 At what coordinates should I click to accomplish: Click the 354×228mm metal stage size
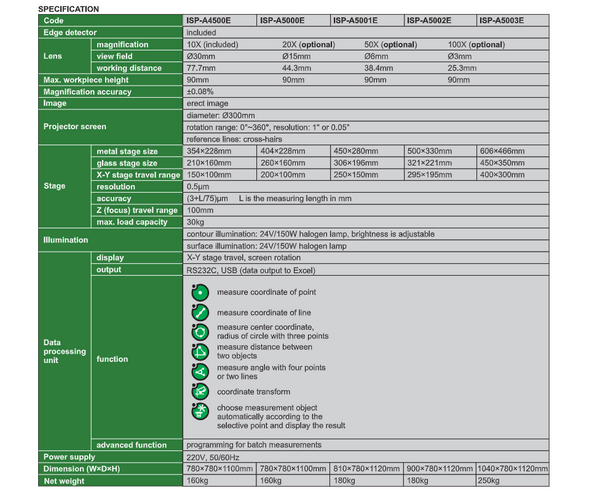(x=209, y=151)
